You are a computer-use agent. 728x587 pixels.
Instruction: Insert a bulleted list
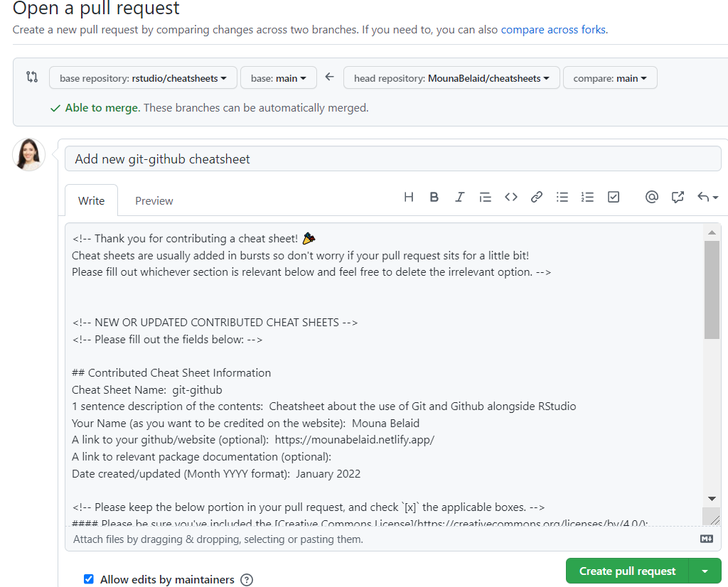click(x=562, y=198)
